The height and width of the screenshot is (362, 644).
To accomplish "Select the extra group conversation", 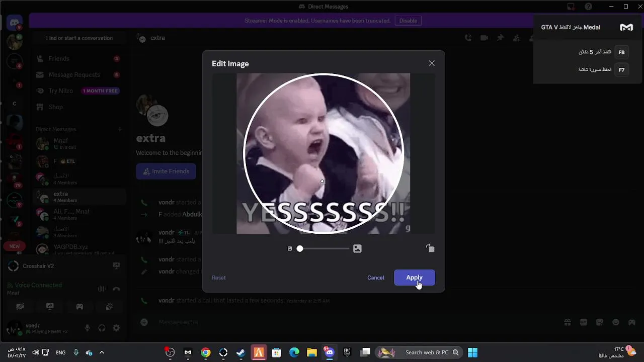I will (x=79, y=197).
